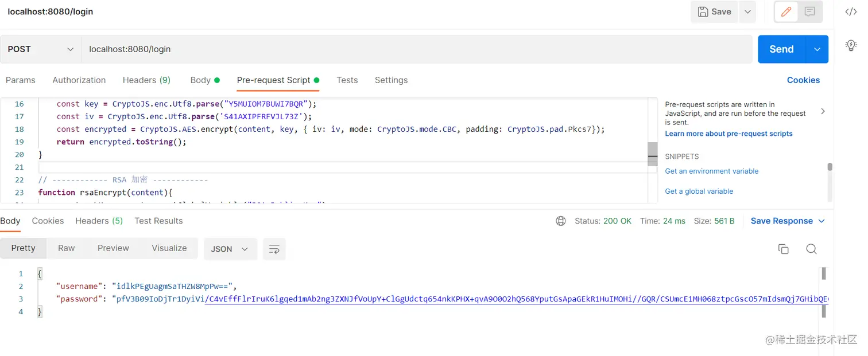Click the Cookies link near Send

click(803, 80)
